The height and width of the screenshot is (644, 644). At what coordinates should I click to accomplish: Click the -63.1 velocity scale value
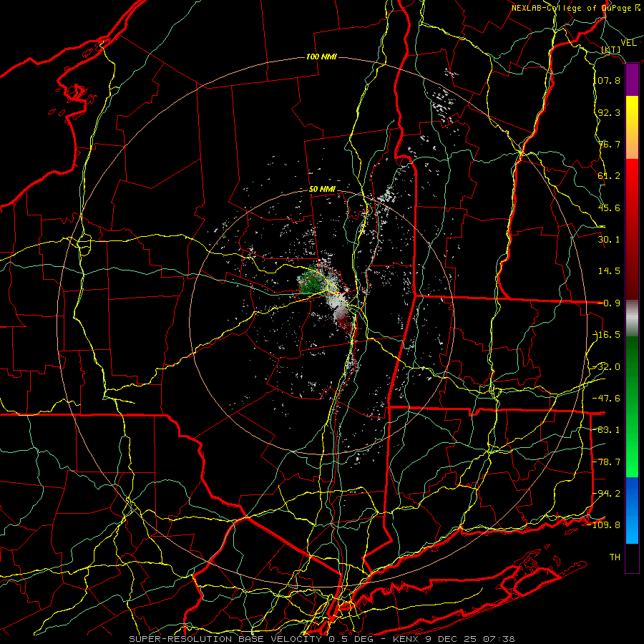click(x=607, y=430)
